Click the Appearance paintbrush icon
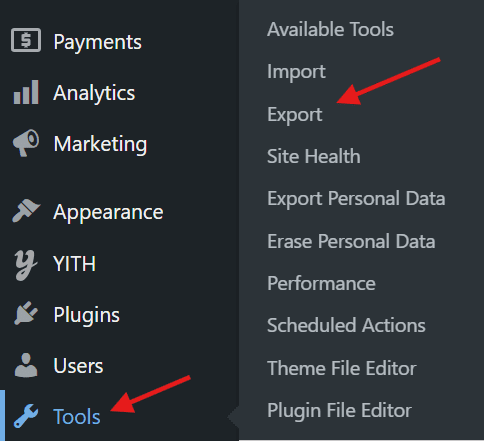 point(26,211)
